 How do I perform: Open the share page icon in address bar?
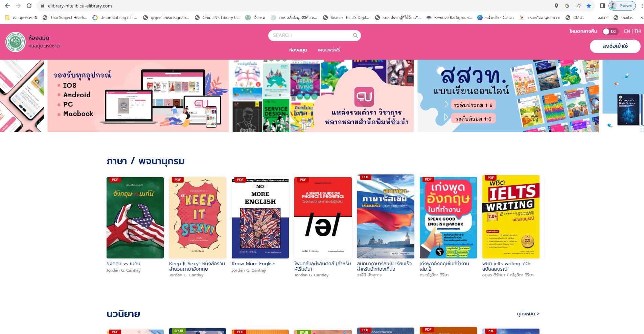[578, 6]
